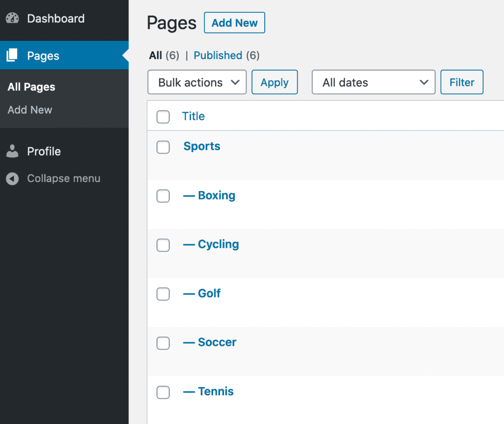Expand the date filter combo box
This screenshot has width=504, height=424.
coord(373,82)
